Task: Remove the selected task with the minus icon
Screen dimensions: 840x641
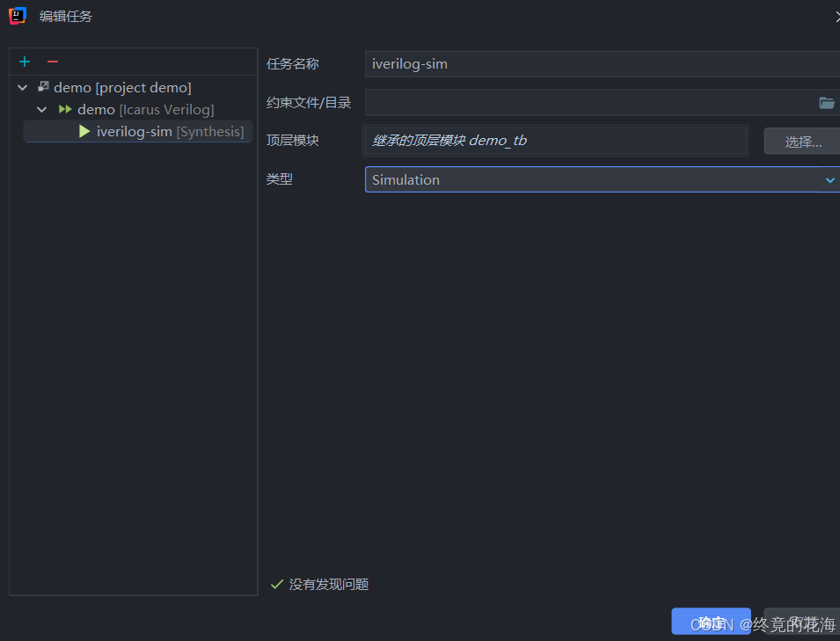Action: [53, 62]
